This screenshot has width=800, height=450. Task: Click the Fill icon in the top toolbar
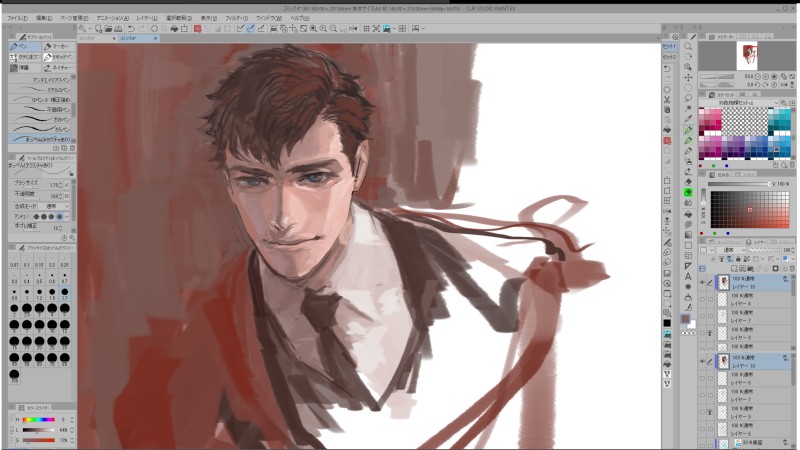click(174, 29)
